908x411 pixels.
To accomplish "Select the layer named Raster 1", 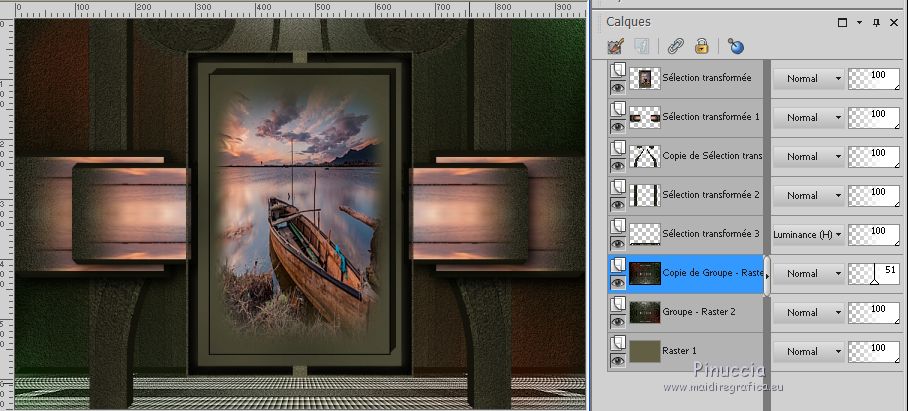I will pyautogui.click(x=679, y=350).
